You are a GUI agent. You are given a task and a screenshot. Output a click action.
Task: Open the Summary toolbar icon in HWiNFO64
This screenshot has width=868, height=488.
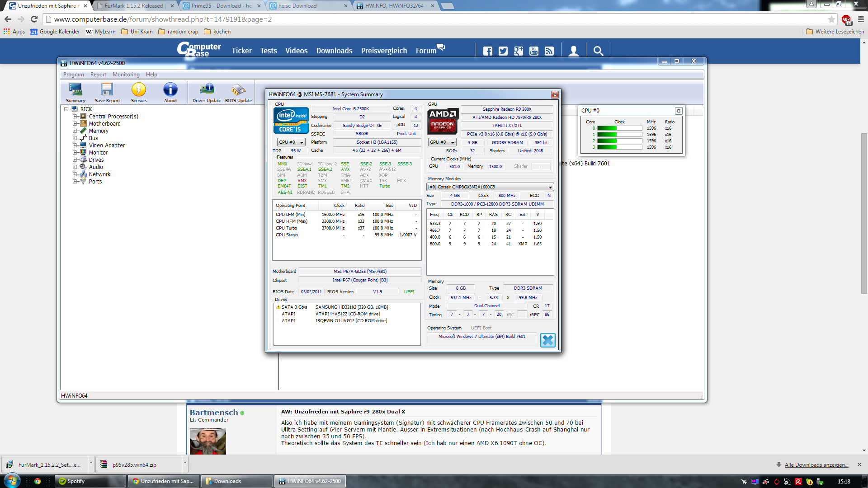(x=75, y=92)
